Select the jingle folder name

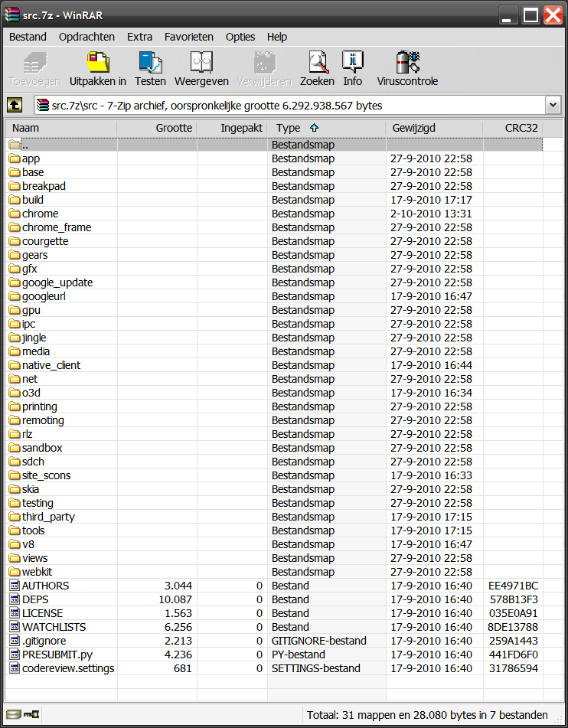tap(34, 338)
